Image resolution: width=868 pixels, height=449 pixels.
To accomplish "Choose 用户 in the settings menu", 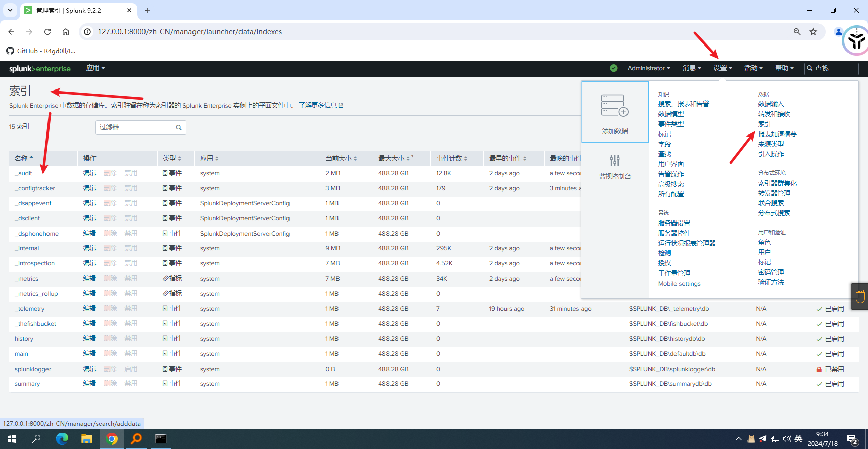I will (764, 252).
